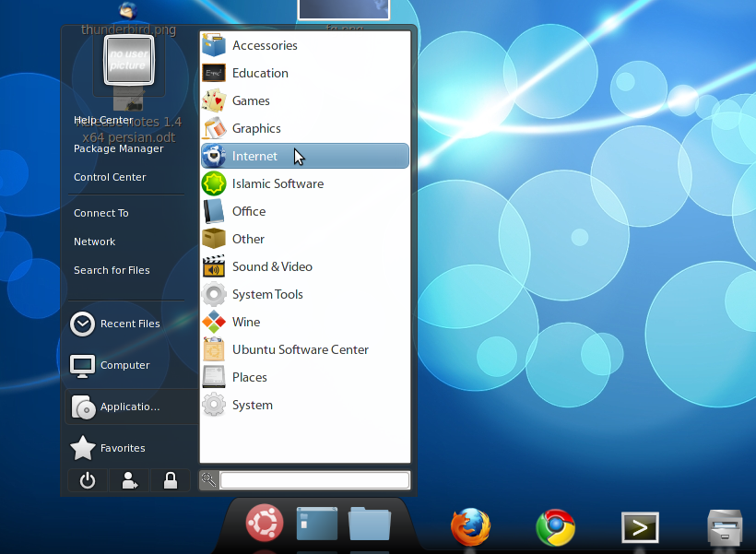Open the desktop window icon in dock

tap(317, 524)
